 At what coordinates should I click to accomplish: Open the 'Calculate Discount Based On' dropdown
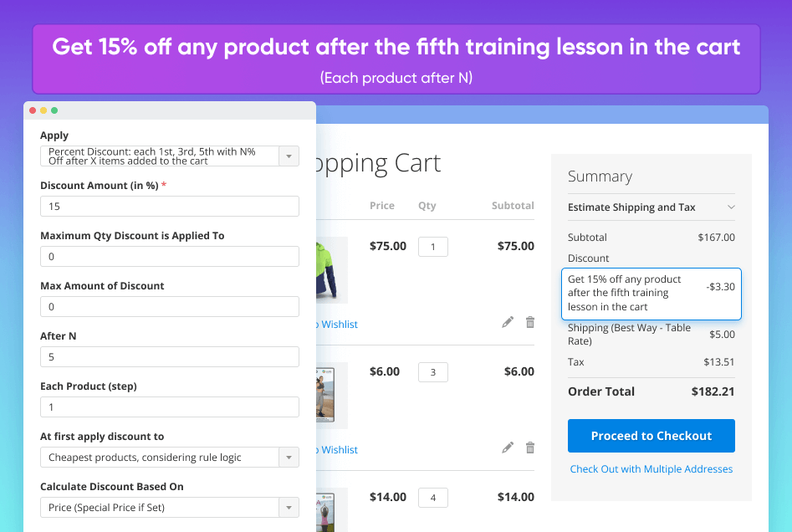coord(289,508)
